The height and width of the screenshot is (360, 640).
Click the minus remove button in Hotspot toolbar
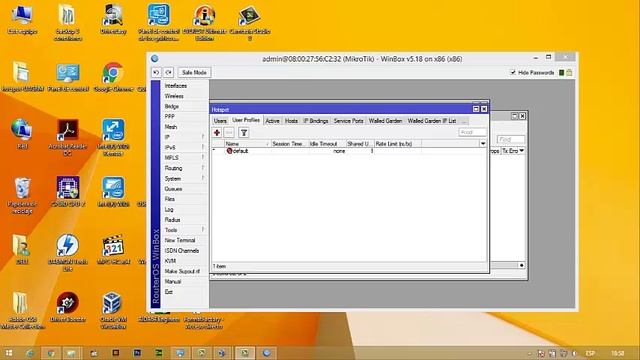coord(229,133)
